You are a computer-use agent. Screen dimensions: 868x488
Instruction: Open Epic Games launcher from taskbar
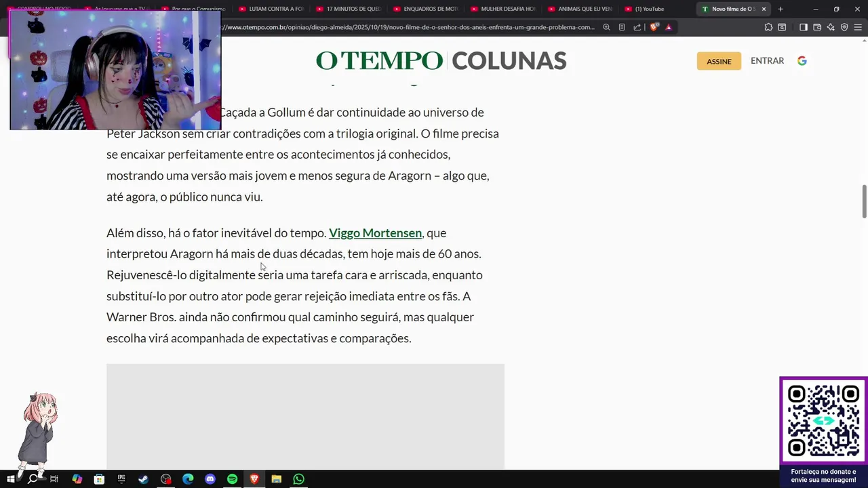point(121,479)
